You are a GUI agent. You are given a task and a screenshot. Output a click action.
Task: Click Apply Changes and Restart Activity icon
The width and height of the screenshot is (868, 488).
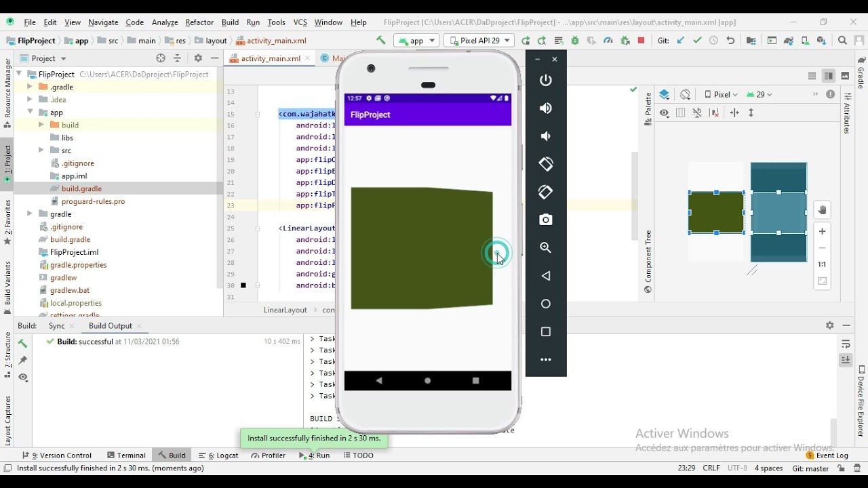(x=542, y=41)
